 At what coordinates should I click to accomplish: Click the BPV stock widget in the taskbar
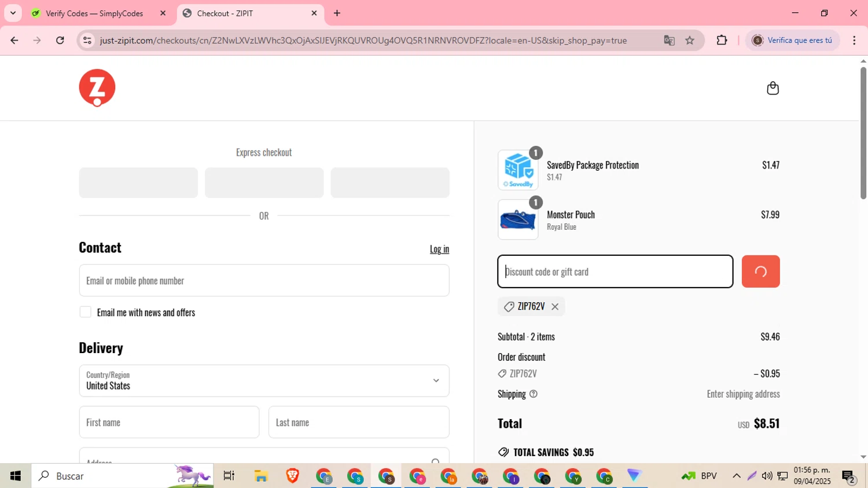700,476
